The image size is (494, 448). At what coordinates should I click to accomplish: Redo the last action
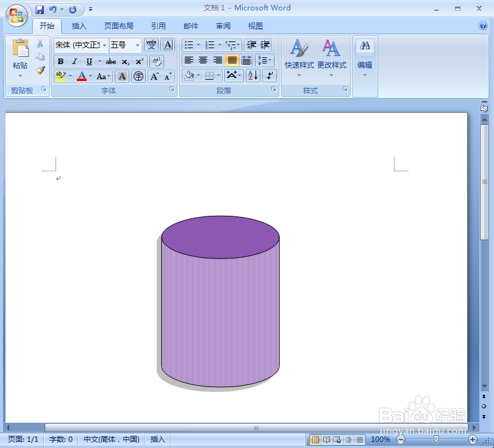[73, 9]
